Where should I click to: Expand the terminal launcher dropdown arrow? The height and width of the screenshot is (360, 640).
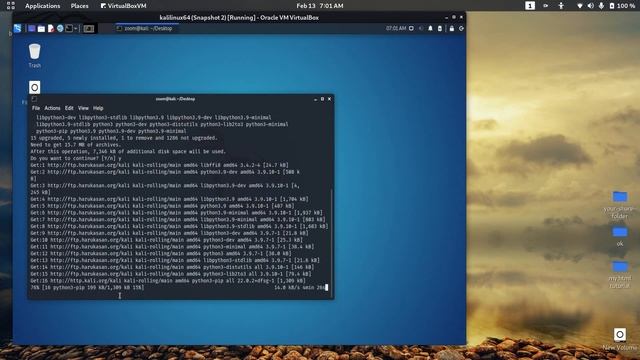(76, 28)
